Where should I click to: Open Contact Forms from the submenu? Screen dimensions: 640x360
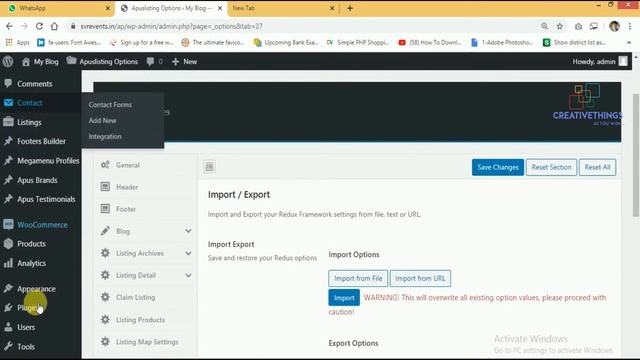[x=110, y=104]
